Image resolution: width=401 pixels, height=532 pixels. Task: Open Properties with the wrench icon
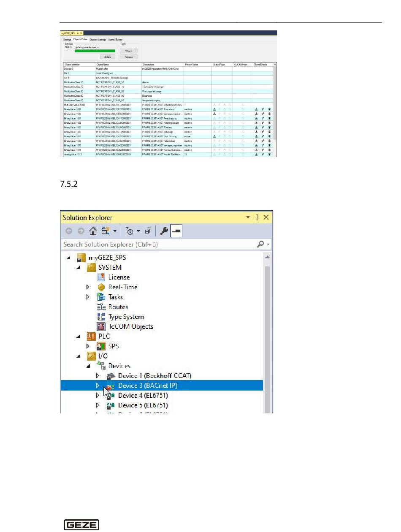tap(165, 231)
